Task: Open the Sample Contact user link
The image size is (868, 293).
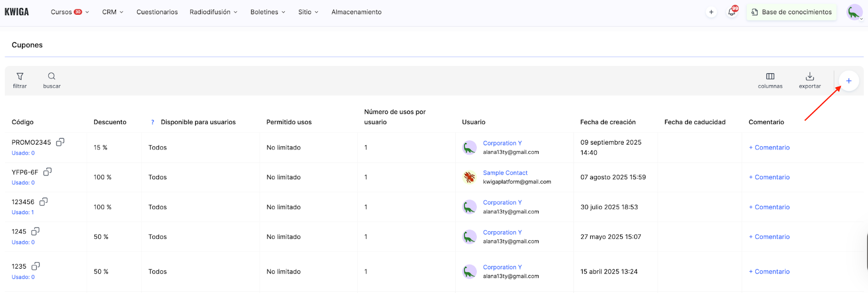Action: tap(505, 173)
